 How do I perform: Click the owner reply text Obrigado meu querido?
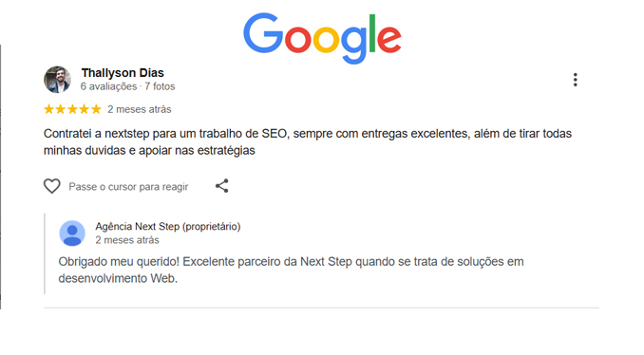(x=291, y=270)
